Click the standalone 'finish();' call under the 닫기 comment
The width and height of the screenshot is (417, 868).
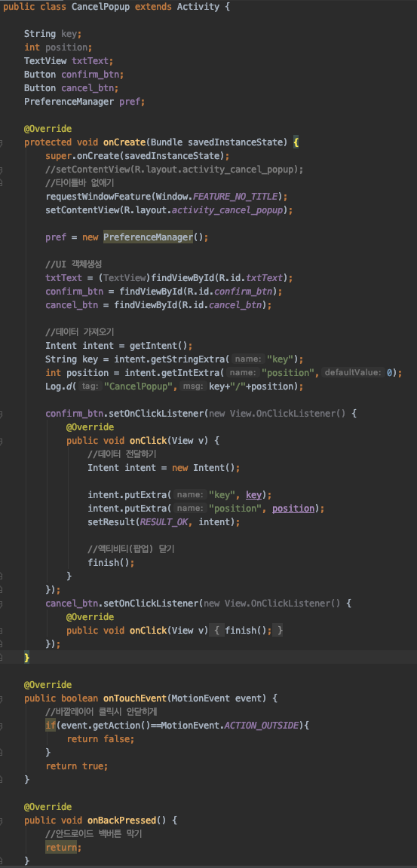112,563
